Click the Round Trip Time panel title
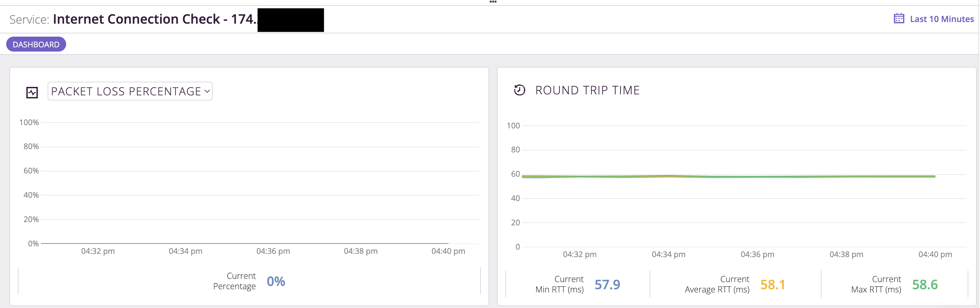Viewport: 980px width, 308px height. 587,90
